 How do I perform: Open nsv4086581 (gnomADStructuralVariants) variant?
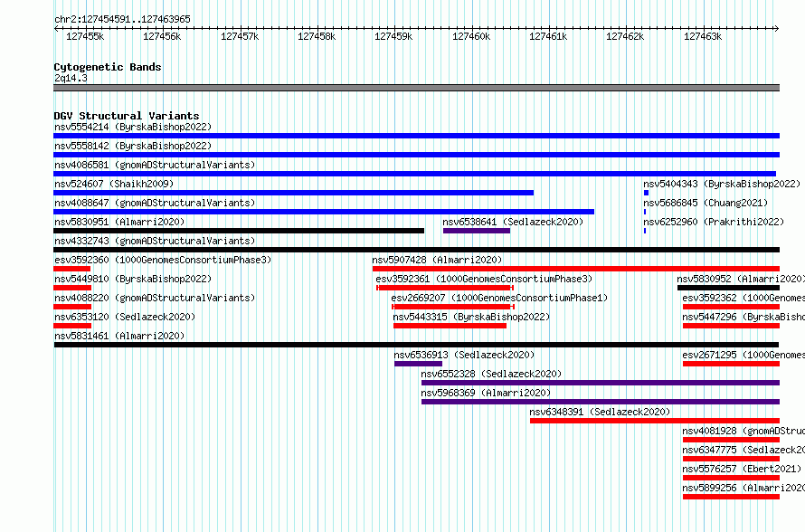[x=155, y=165]
